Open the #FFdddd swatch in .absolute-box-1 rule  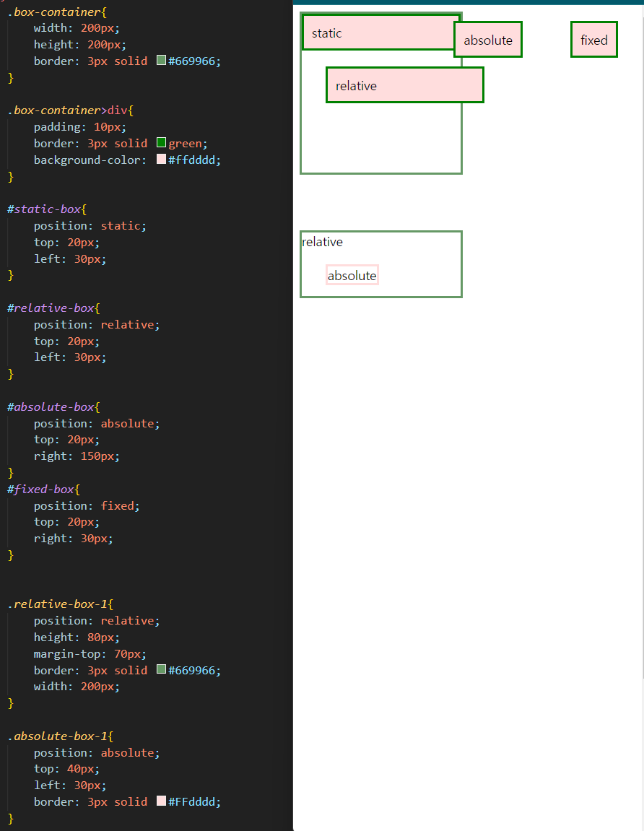point(162,801)
